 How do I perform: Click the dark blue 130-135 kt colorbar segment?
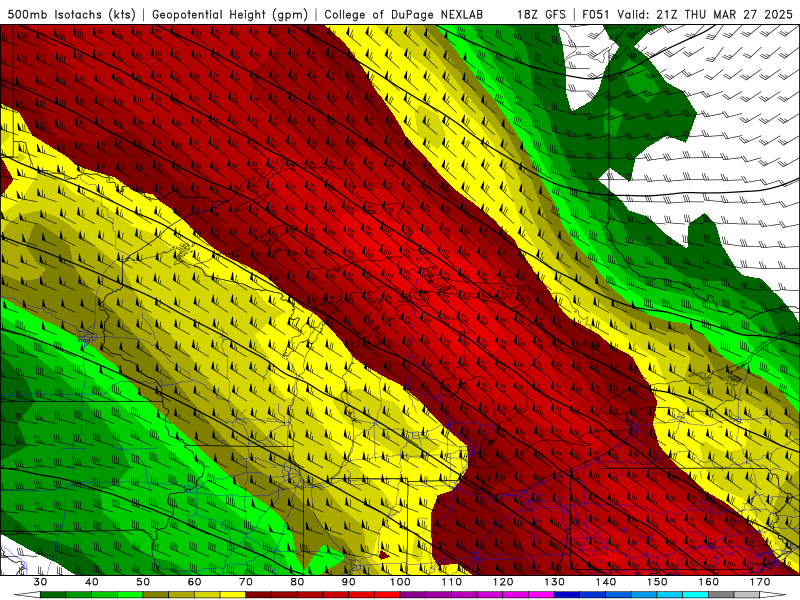[x=567, y=595]
